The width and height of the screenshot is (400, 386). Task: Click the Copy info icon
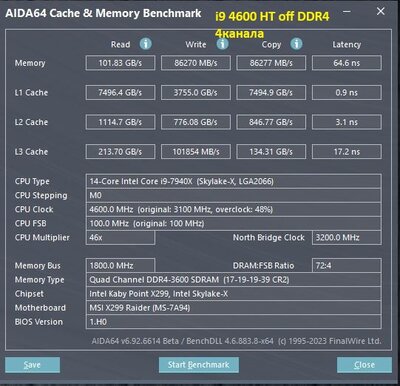pos(296,44)
